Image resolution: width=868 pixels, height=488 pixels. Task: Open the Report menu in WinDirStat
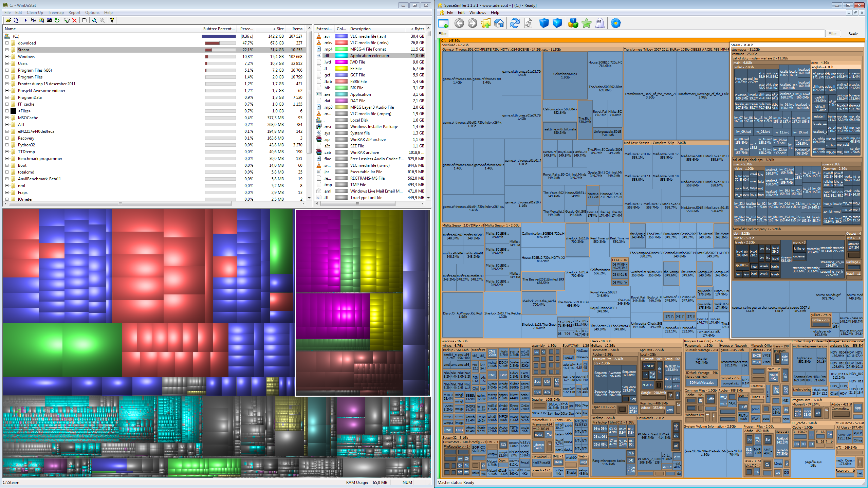(x=74, y=13)
